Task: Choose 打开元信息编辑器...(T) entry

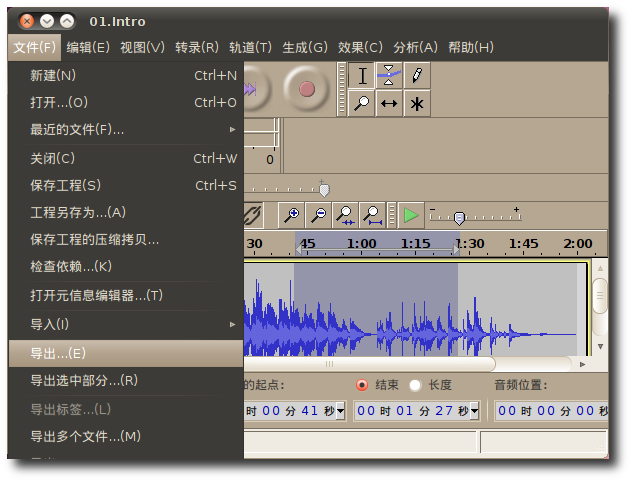Action: pos(126,296)
